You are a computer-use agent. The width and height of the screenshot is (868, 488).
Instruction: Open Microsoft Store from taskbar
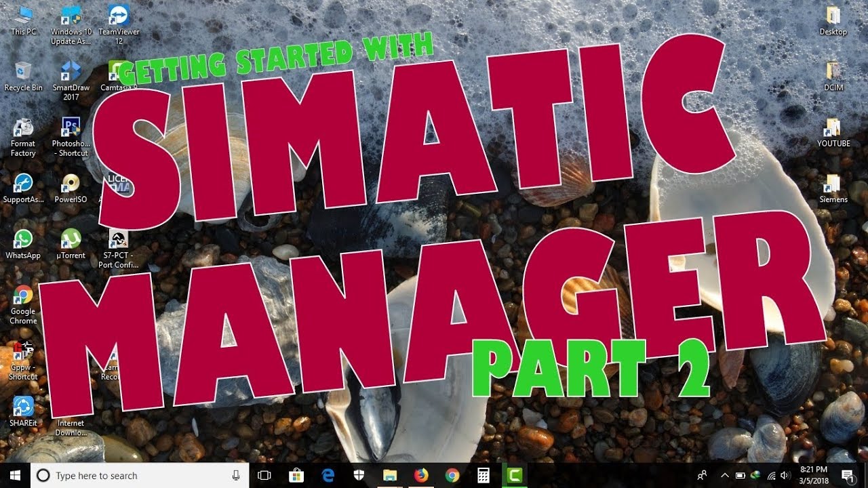pos(296,476)
